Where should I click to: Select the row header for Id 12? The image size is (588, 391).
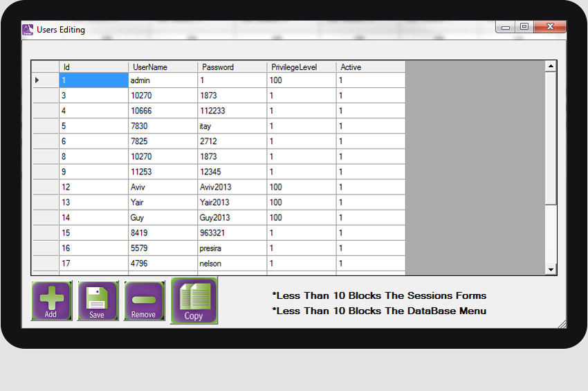pyautogui.click(x=46, y=187)
